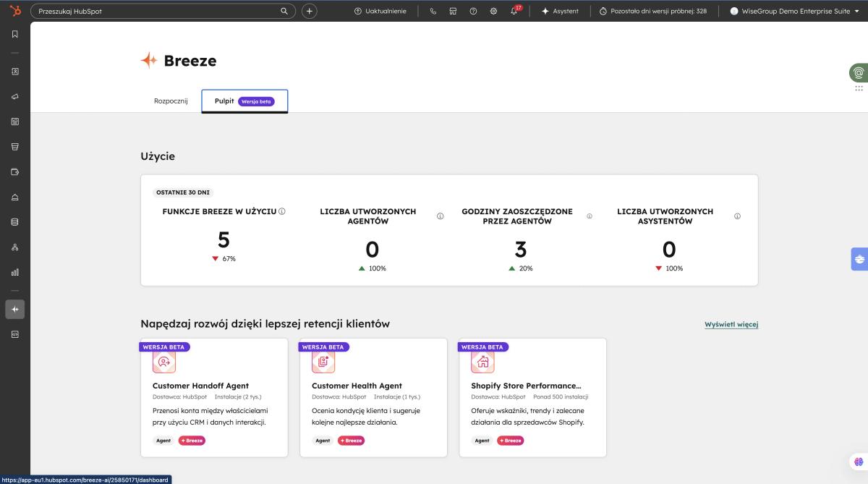Click Wersja beta ribbon on Shopify card
The height and width of the screenshot is (484, 868).
pyautogui.click(x=482, y=347)
